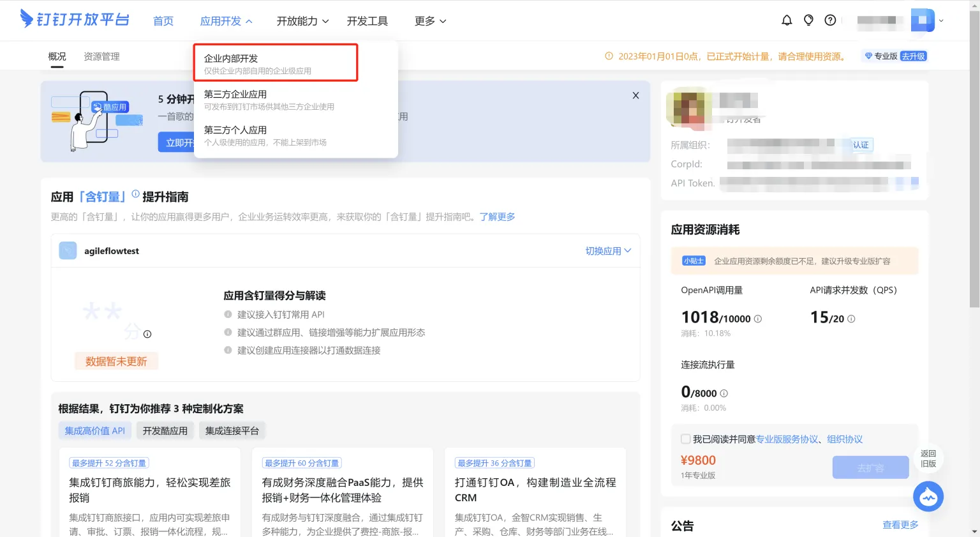The width and height of the screenshot is (980, 537).
Task: Open the 切换应用 dropdown
Action: (x=608, y=251)
